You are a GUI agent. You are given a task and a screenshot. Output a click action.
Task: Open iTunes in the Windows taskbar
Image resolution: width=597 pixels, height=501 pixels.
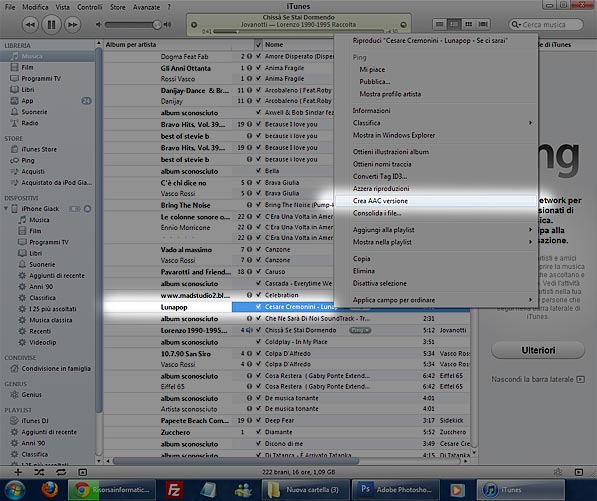[x=520, y=490]
